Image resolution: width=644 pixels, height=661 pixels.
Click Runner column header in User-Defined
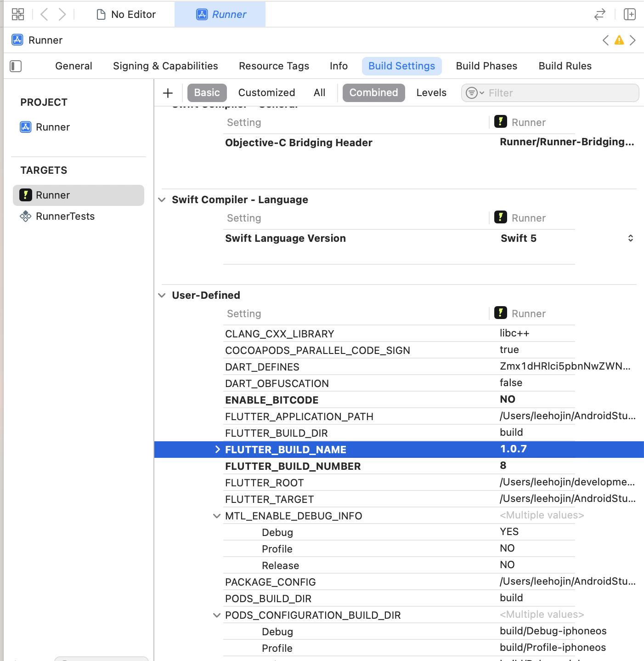coord(520,313)
